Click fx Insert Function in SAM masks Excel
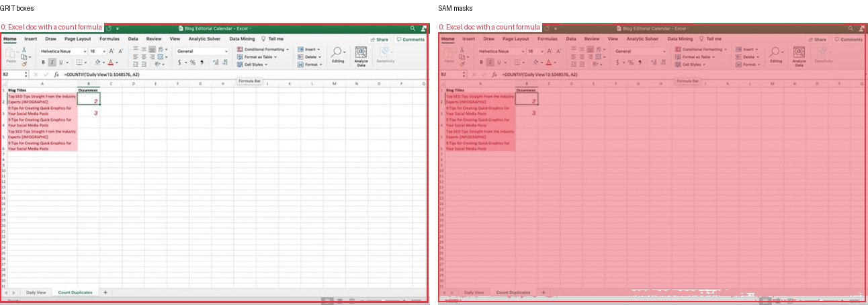Screen dimensions: 868x305 pyautogui.click(x=494, y=75)
